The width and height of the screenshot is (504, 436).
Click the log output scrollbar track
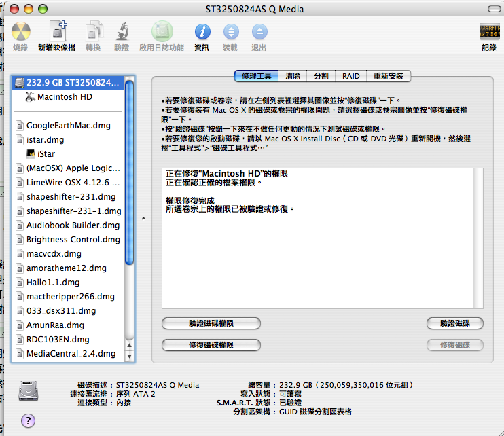click(478, 238)
